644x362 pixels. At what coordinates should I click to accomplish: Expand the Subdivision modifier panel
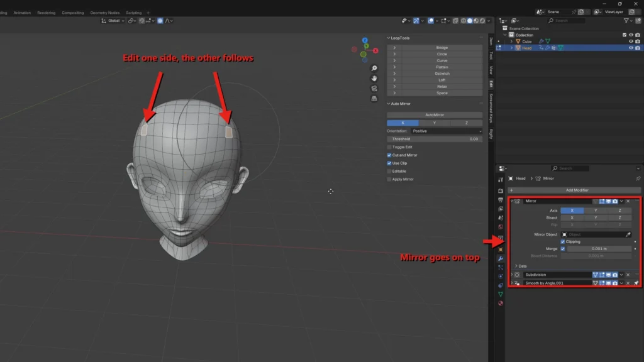tap(512, 275)
